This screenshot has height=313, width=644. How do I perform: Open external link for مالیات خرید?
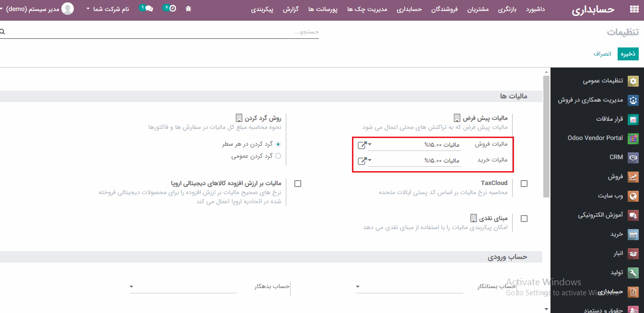pyautogui.click(x=363, y=161)
